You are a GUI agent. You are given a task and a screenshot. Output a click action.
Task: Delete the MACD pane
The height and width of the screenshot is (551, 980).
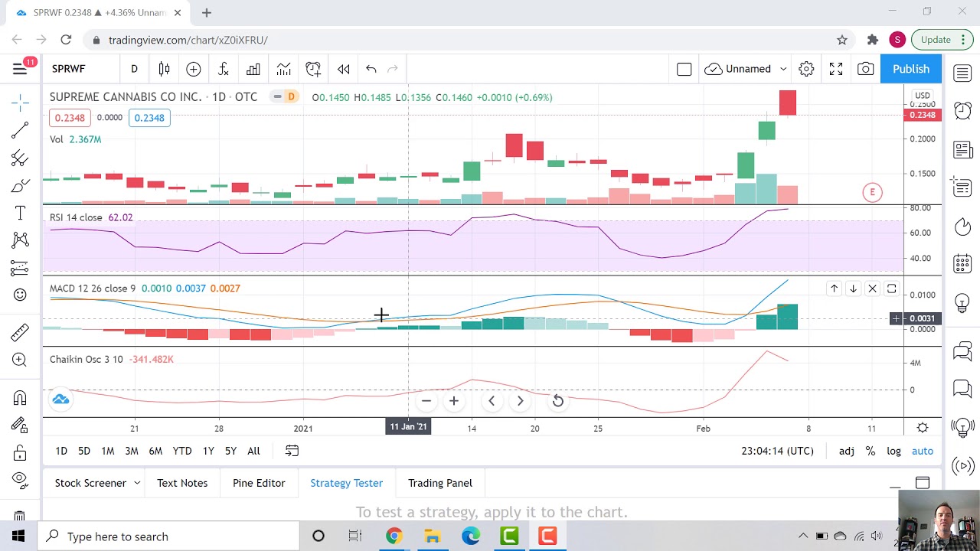pos(872,289)
